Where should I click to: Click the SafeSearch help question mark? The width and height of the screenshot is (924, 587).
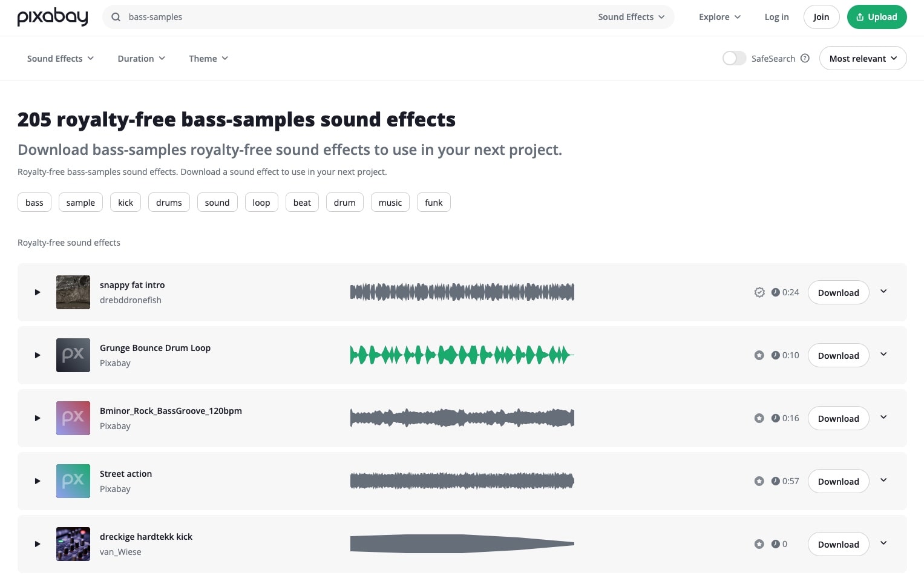tap(805, 58)
